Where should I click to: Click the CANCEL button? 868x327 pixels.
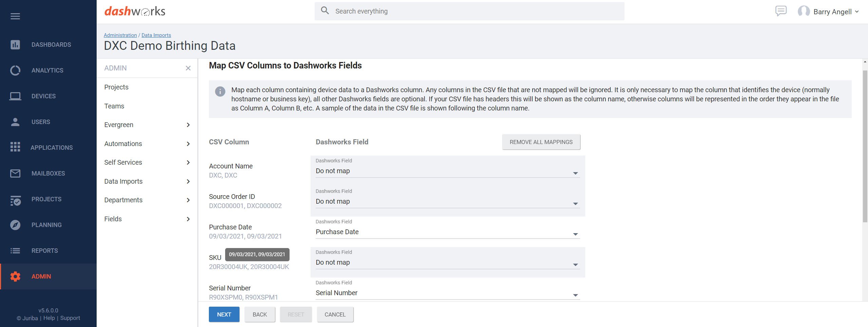click(335, 314)
